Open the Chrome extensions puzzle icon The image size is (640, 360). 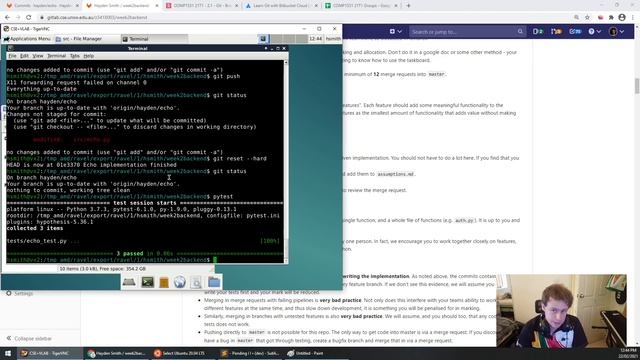point(611,18)
